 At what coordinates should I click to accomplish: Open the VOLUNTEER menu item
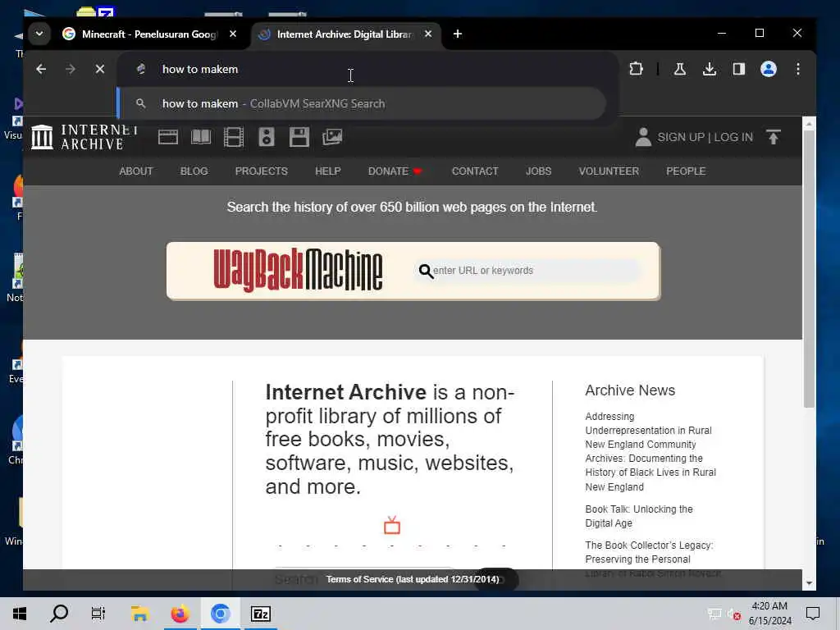[609, 171]
